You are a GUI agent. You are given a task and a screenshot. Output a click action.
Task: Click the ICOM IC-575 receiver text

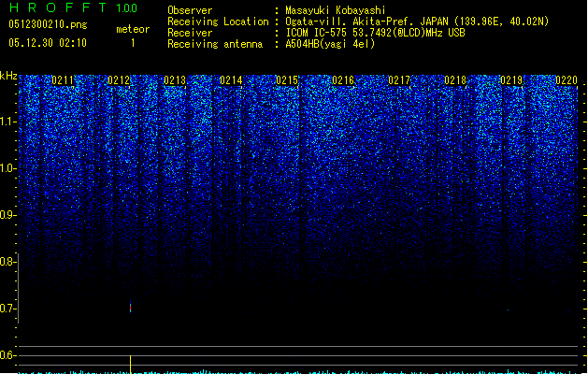pyautogui.click(x=375, y=33)
